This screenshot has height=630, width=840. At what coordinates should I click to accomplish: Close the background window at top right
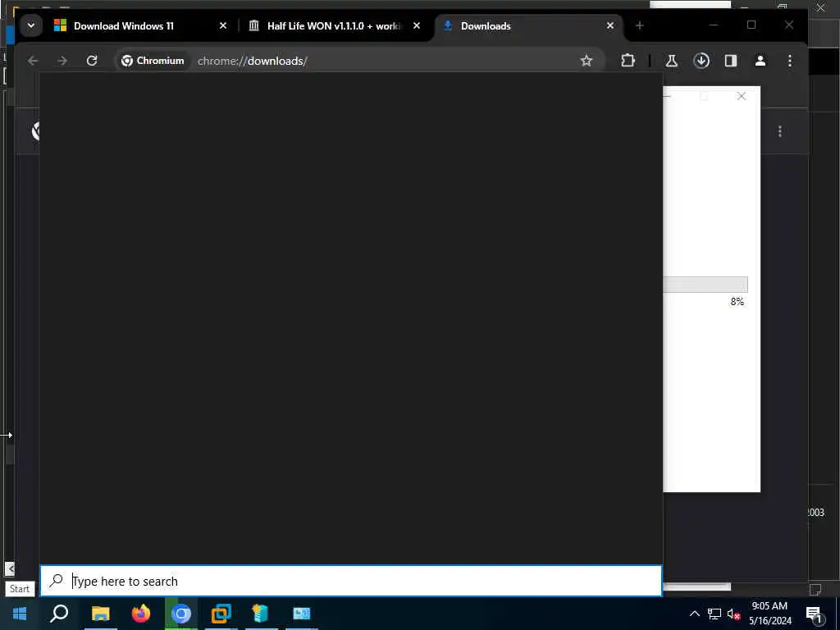820,7
